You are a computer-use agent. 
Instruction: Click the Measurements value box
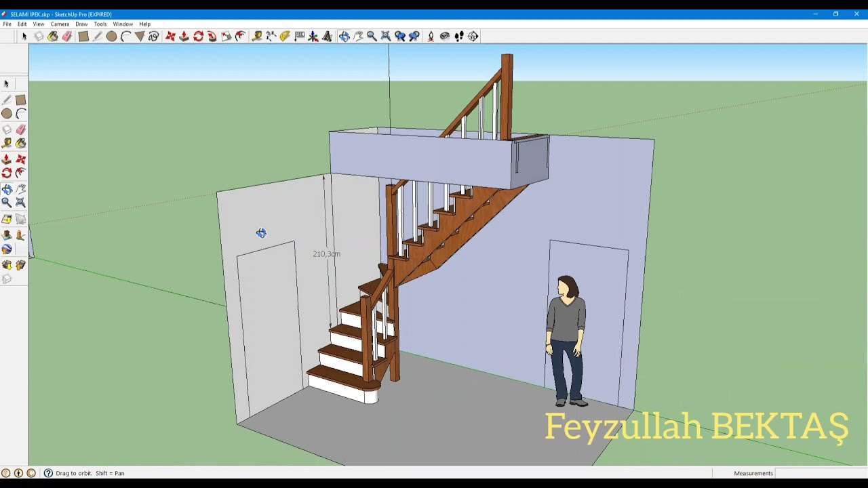click(821, 473)
